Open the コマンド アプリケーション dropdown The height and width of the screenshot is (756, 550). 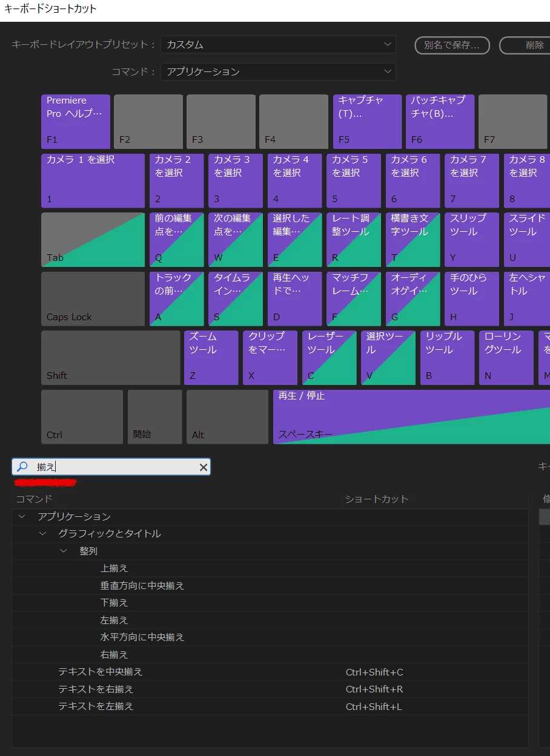tap(278, 71)
